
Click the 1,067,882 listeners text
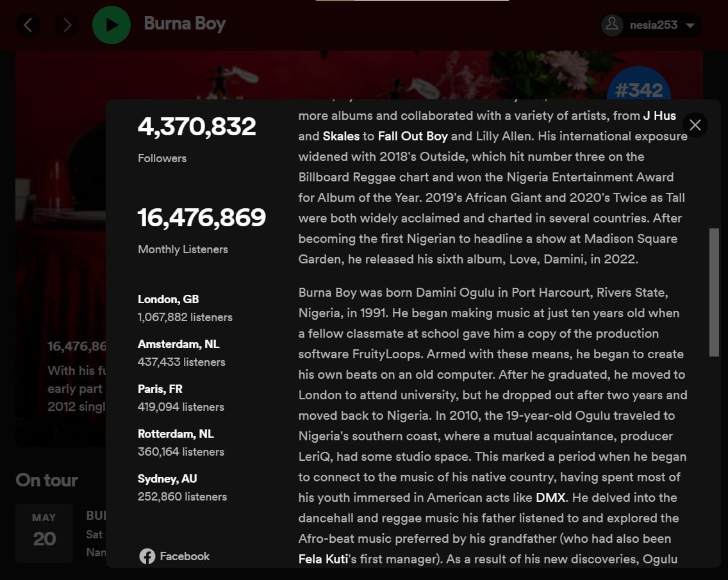point(185,317)
